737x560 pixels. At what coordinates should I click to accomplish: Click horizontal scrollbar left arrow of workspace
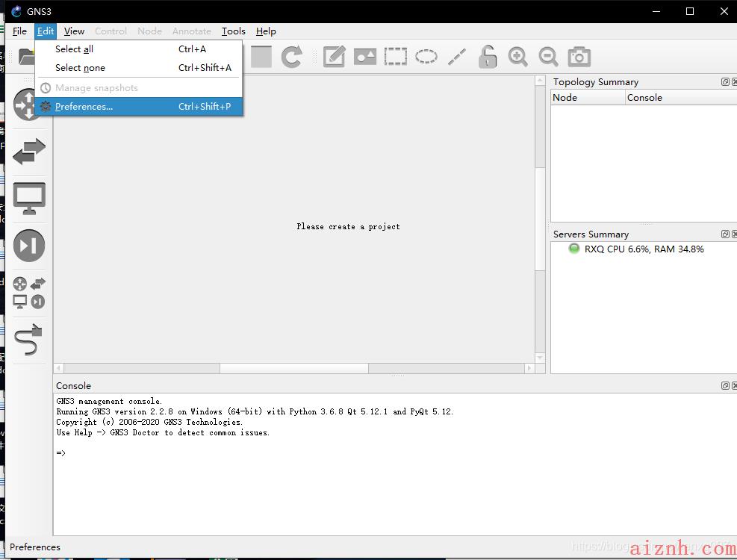point(59,368)
